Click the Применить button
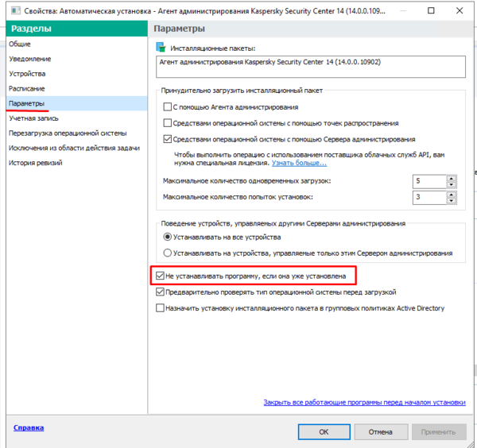Screen dimensions: 477x448 coord(439,432)
